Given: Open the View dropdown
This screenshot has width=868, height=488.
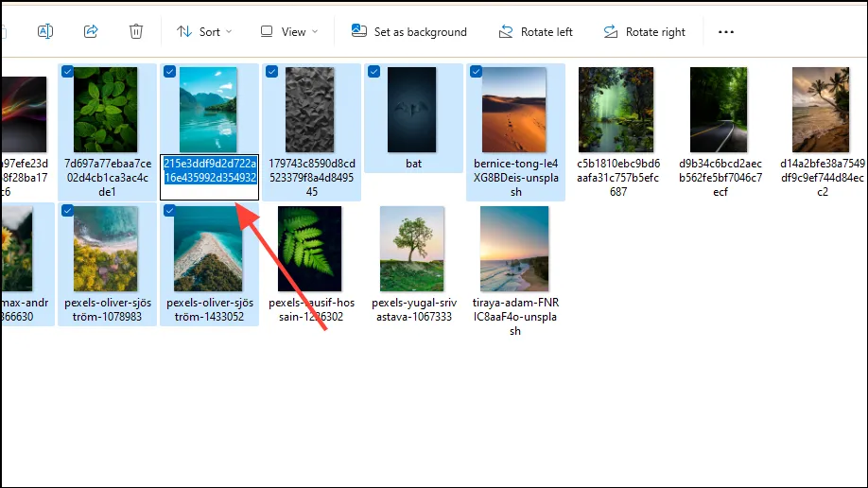Looking at the screenshot, I should point(289,31).
